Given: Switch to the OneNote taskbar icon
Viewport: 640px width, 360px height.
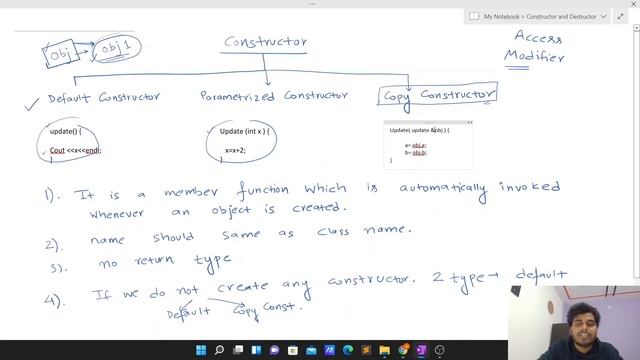Looking at the screenshot, I should 421,350.
